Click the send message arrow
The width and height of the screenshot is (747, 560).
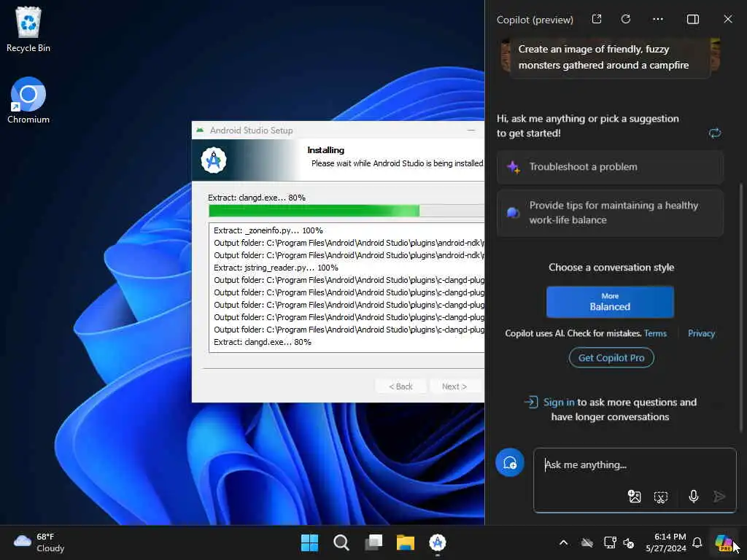point(719,497)
